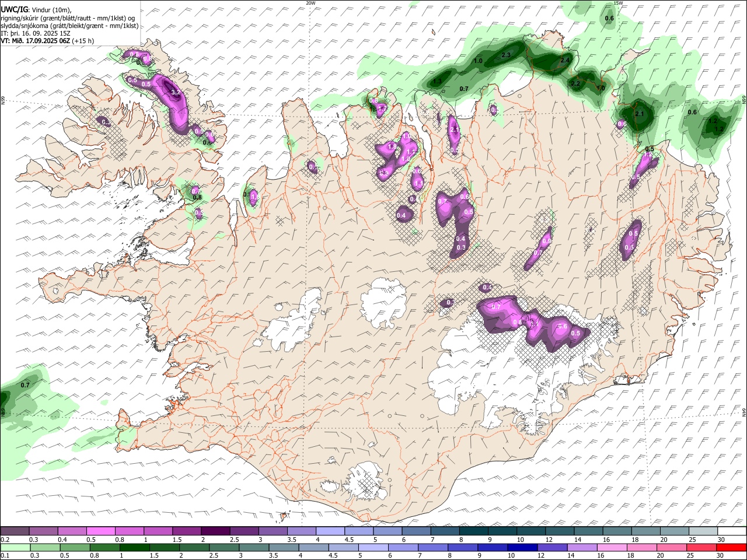Click the '3.2' snowfall value in Westfjords
This screenshot has height=560, width=747.
[175, 92]
